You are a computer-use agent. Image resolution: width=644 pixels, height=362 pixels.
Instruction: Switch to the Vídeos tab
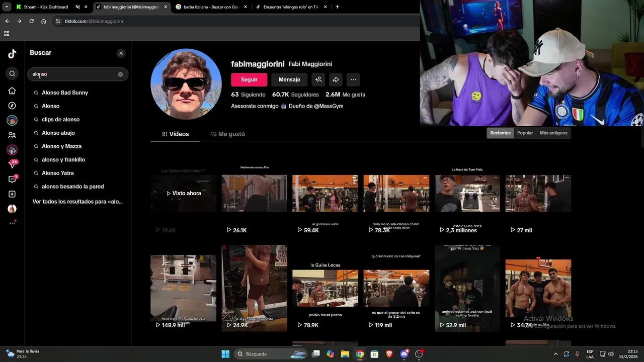175,134
